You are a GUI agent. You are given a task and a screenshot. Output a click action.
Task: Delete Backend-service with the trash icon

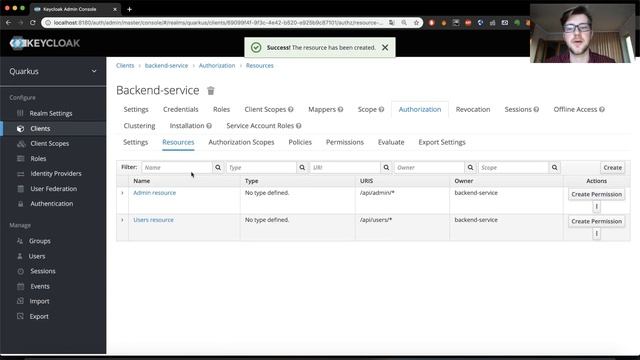coord(211,91)
